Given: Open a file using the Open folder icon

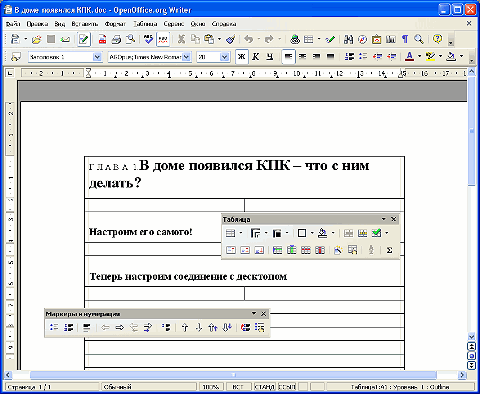Looking at the screenshot, I should [x=36, y=39].
